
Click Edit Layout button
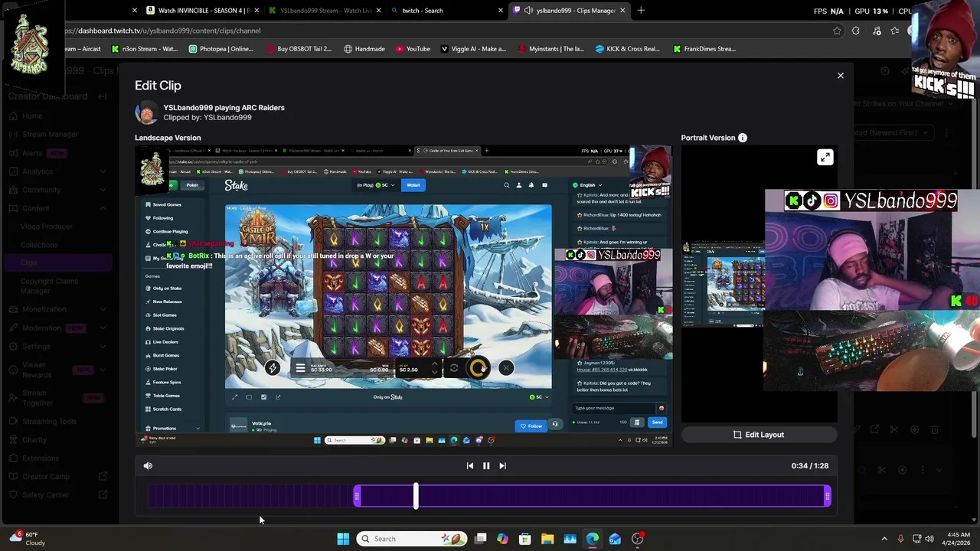(x=759, y=435)
